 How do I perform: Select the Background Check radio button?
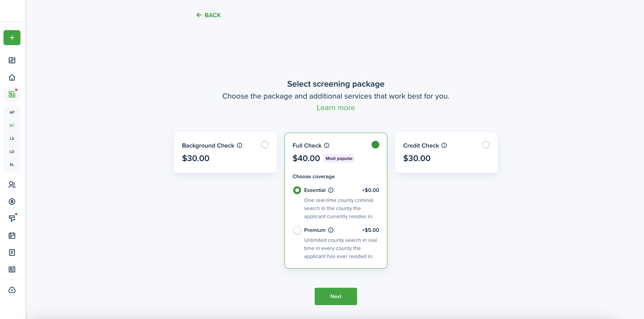coord(265,145)
